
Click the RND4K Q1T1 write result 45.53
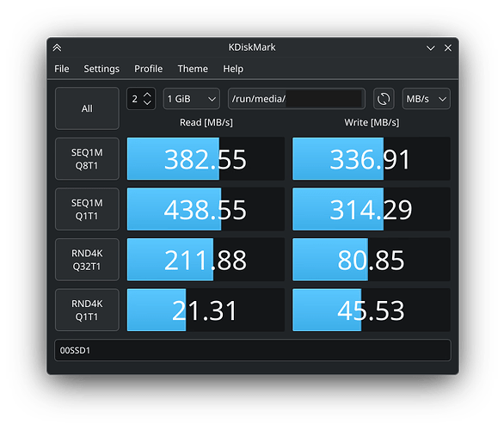372,310
